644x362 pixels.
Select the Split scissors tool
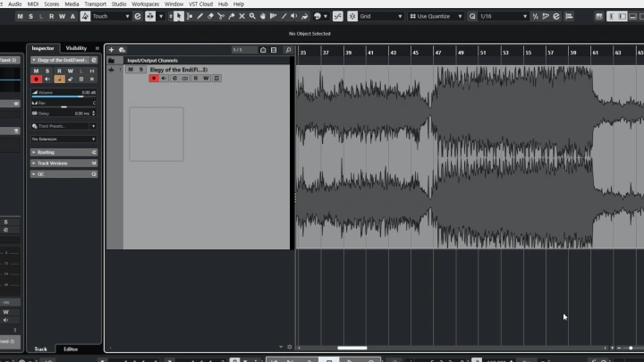pyautogui.click(x=221, y=16)
